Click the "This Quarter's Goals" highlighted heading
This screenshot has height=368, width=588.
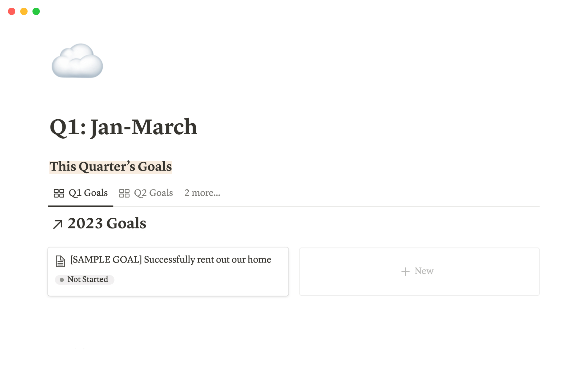click(x=111, y=167)
